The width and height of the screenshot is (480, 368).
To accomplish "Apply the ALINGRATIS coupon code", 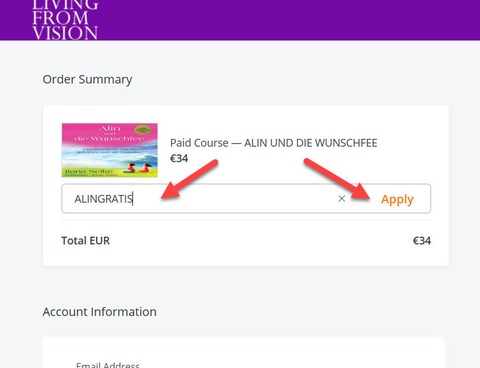I will pos(397,199).
